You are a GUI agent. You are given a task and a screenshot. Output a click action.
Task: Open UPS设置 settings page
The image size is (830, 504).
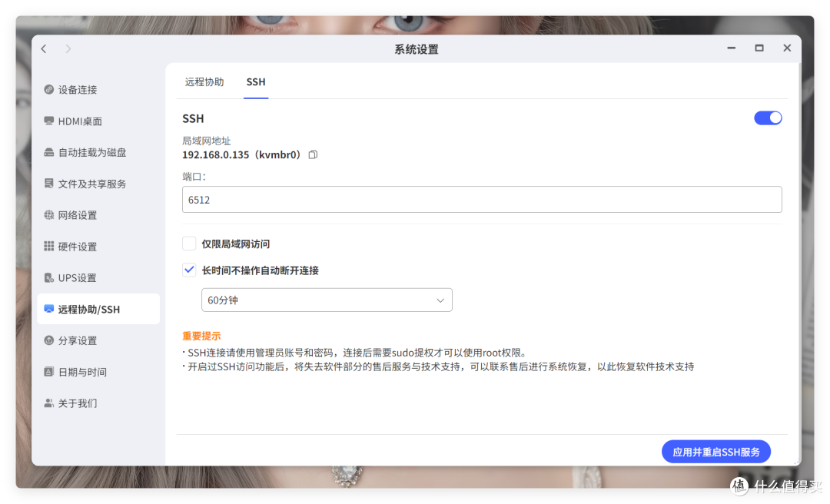(98, 277)
